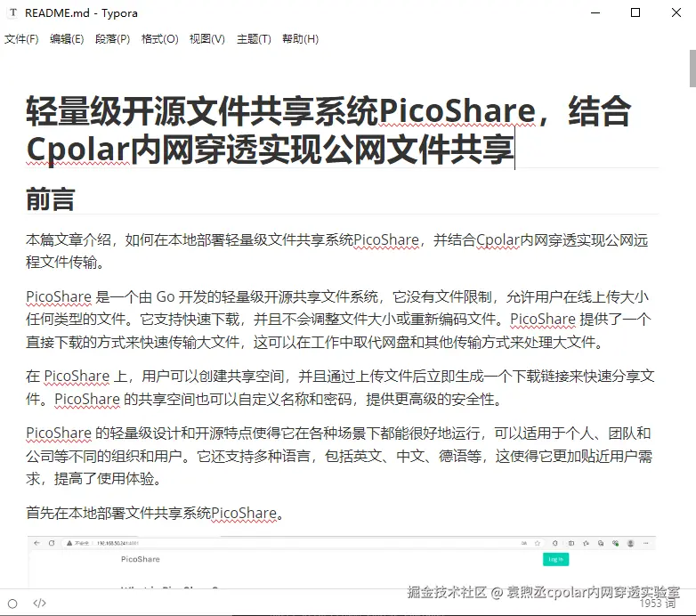This screenshot has height=616, width=696.
Task: Open the 编辑(E) menu
Action: [67, 39]
